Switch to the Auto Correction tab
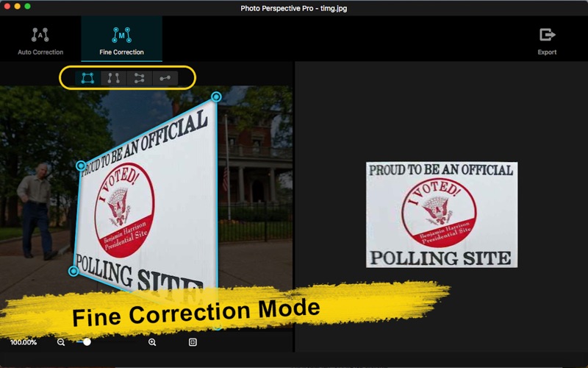Image resolution: width=588 pixels, height=368 pixels. [x=40, y=40]
